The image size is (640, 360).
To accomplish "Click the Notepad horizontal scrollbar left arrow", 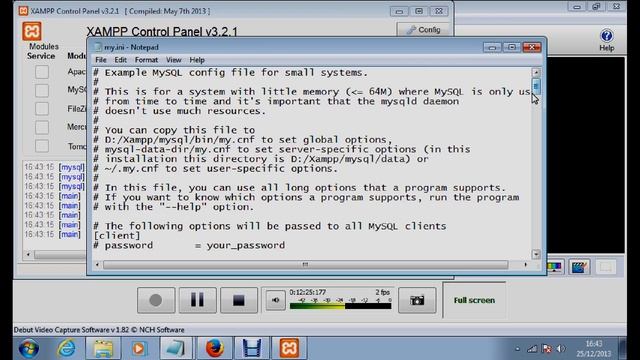I will click(97, 264).
